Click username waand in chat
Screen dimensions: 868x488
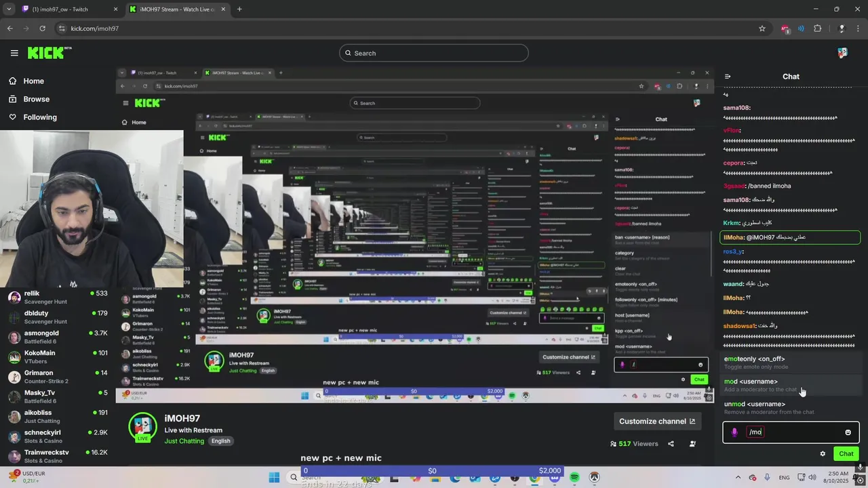(733, 284)
